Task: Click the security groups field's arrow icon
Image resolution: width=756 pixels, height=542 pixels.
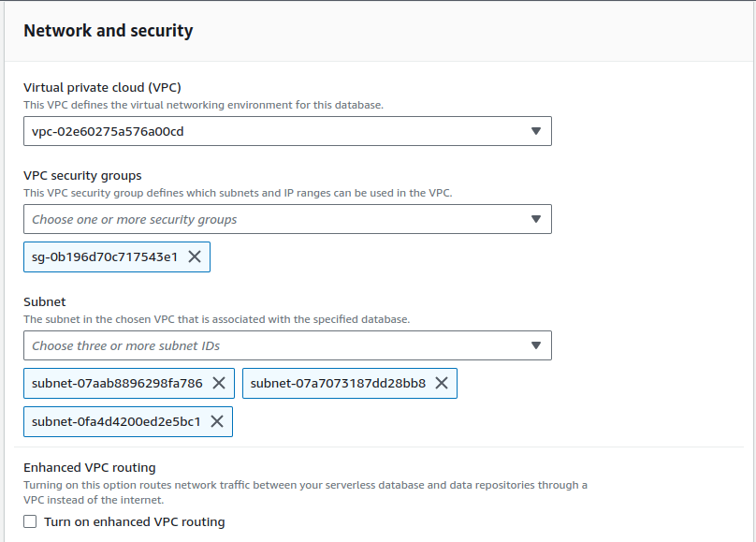Action: click(536, 219)
